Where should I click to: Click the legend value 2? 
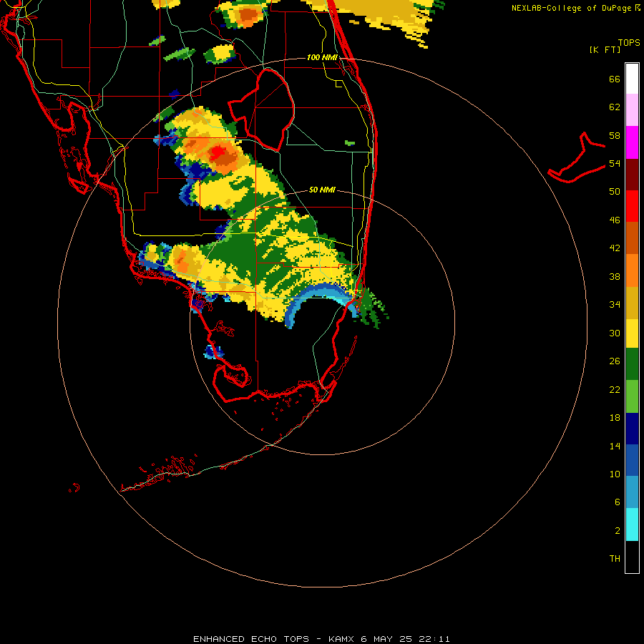(618, 531)
